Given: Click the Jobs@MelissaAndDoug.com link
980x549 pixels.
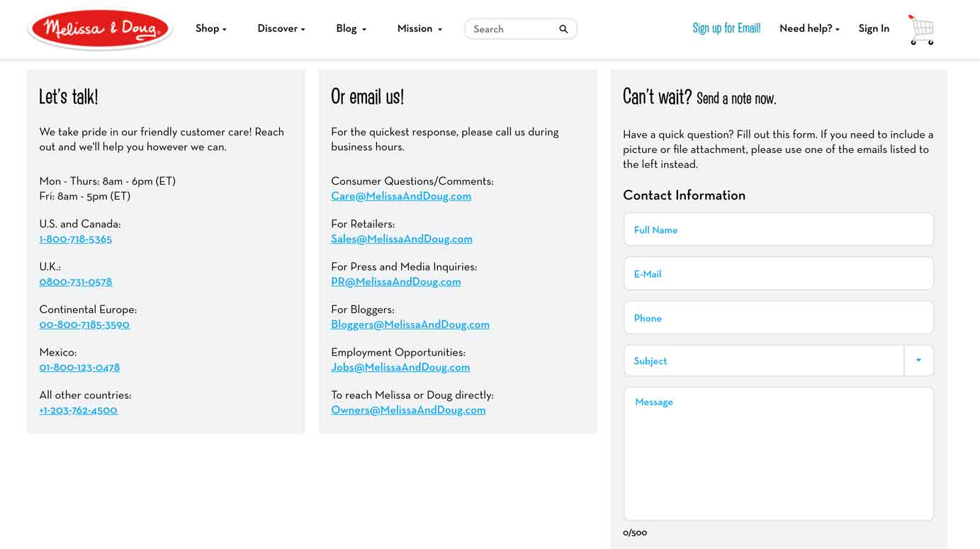Looking at the screenshot, I should coord(400,368).
